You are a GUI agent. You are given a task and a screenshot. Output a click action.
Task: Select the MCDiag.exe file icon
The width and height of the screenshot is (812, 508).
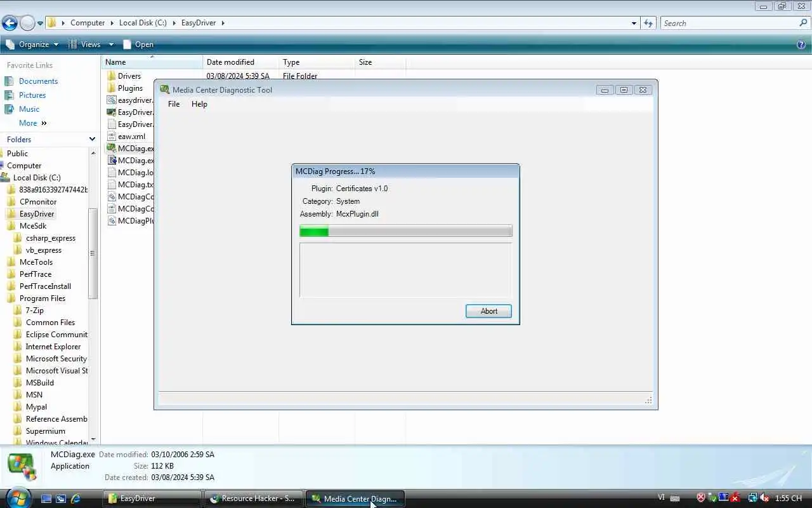112,149
